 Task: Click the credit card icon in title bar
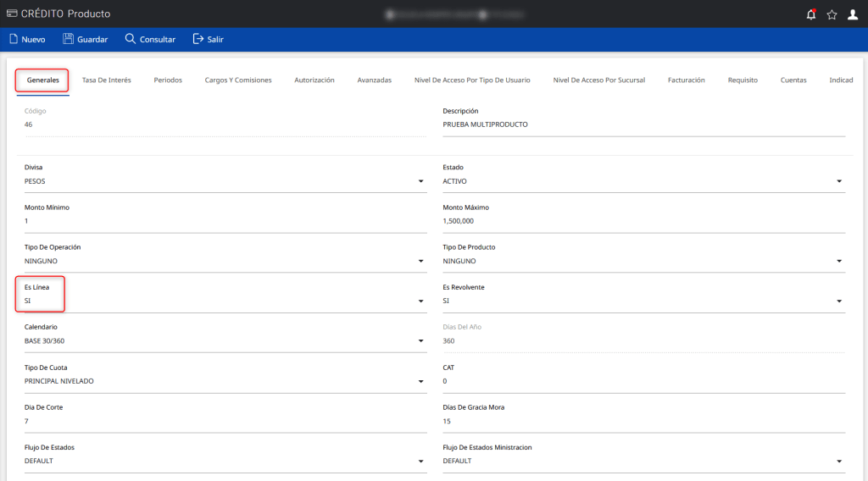coord(11,14)
